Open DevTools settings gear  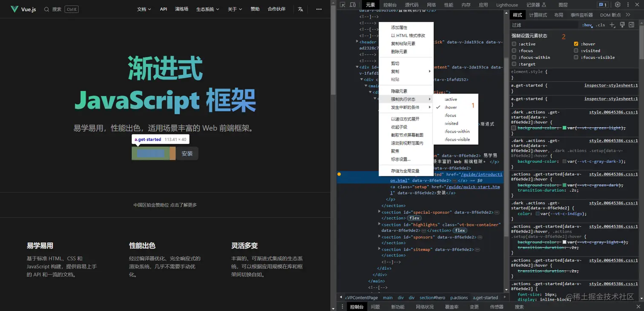click(618, 5)
